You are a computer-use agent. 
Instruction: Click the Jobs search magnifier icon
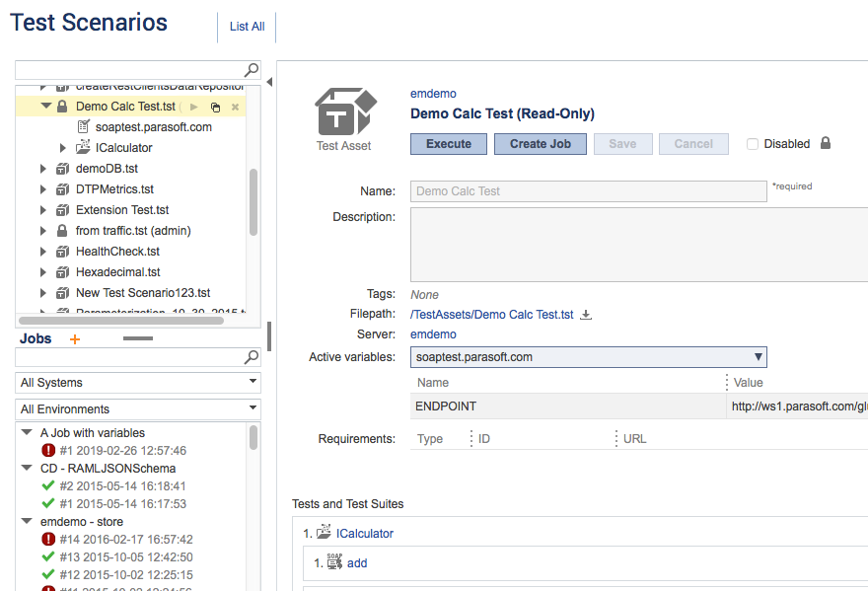point(252,357)
